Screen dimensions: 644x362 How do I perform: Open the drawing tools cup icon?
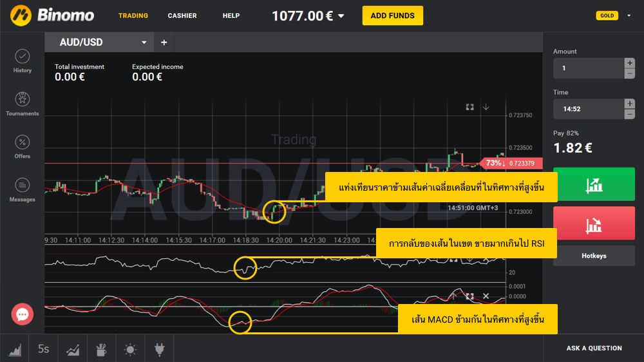click(x=101, y=349)
